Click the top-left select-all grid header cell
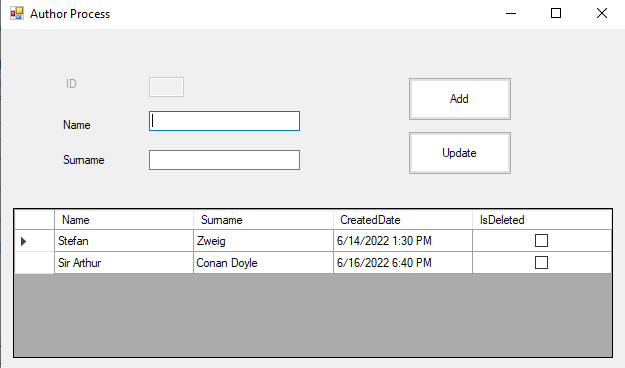The image size is (625, 368). coord(34,220)
